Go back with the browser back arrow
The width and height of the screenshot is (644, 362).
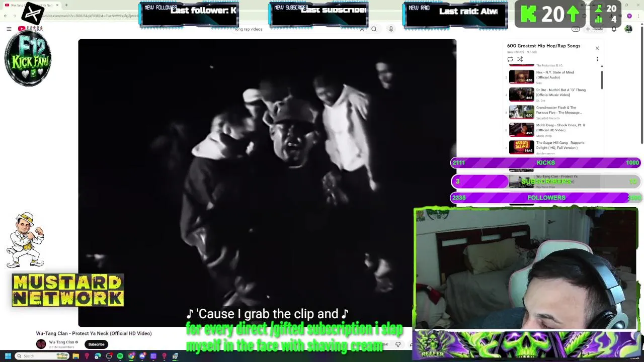coord(6,16)
